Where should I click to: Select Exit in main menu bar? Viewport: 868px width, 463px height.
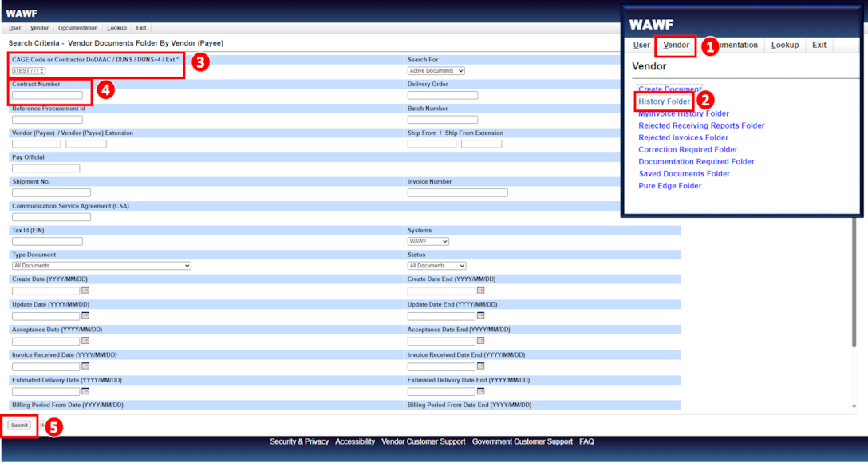coord(141,28)
